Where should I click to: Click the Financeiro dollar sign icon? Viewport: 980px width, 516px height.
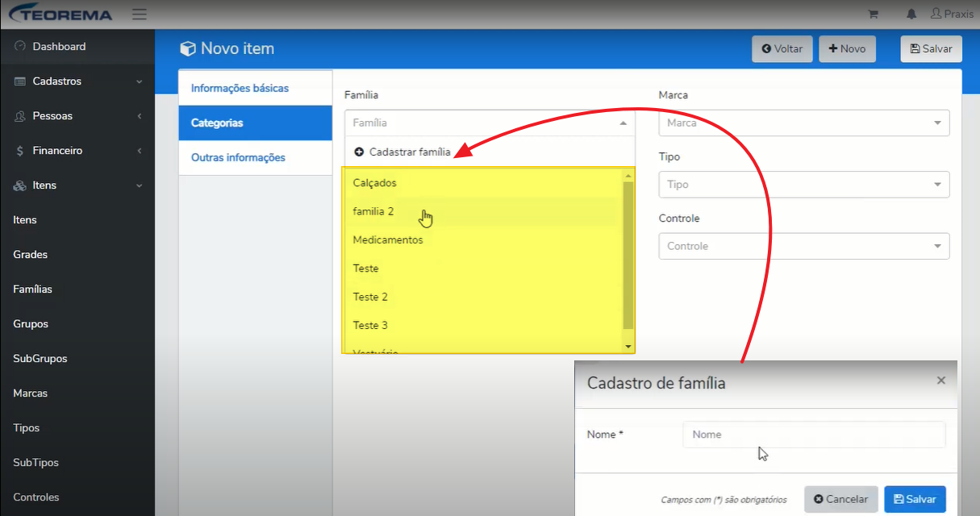point(20,151)
